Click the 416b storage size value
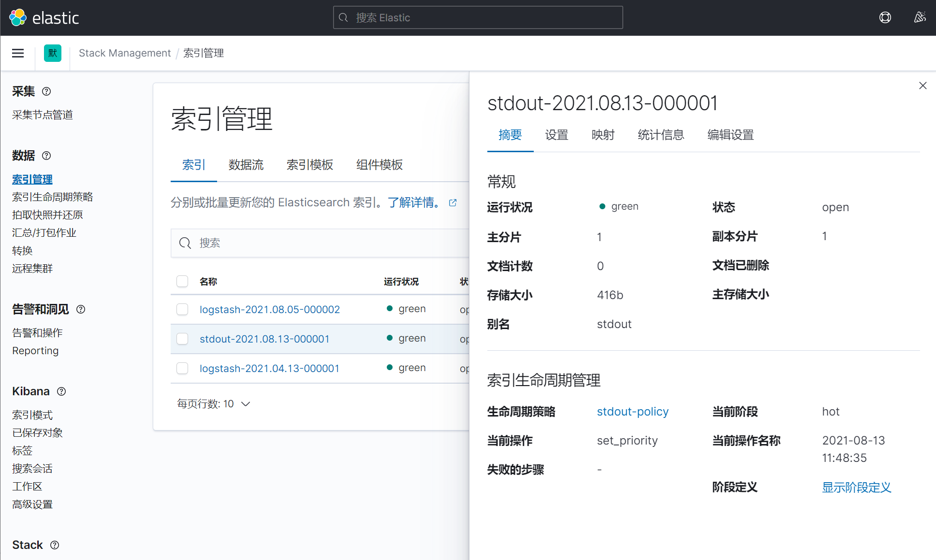The height and width of the screenshot is (560, 936). point(610,295)
